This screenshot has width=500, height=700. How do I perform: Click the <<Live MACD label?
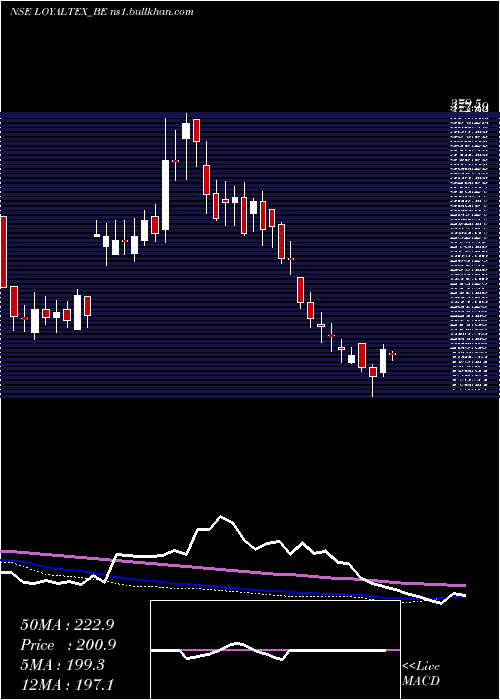[421, 674]
